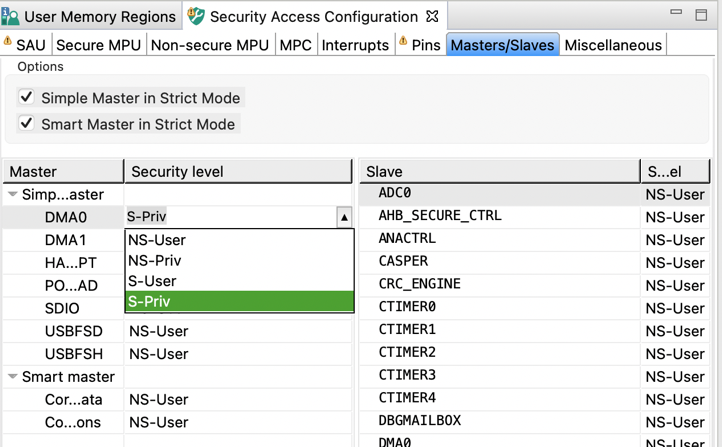Switch to the Secure MPU tab
Screen dimensions: 722x447
point(99,45)
